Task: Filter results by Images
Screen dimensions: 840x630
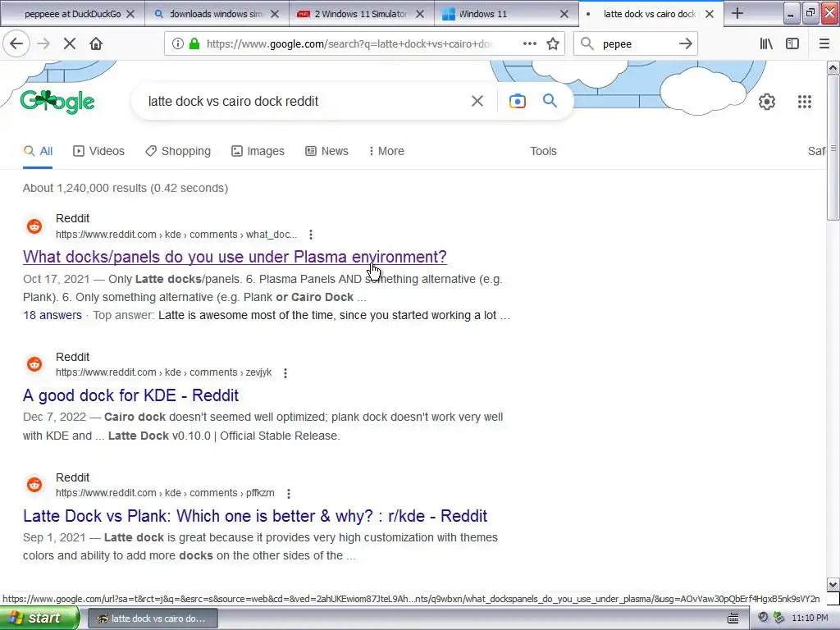Action: click(258, 151)
